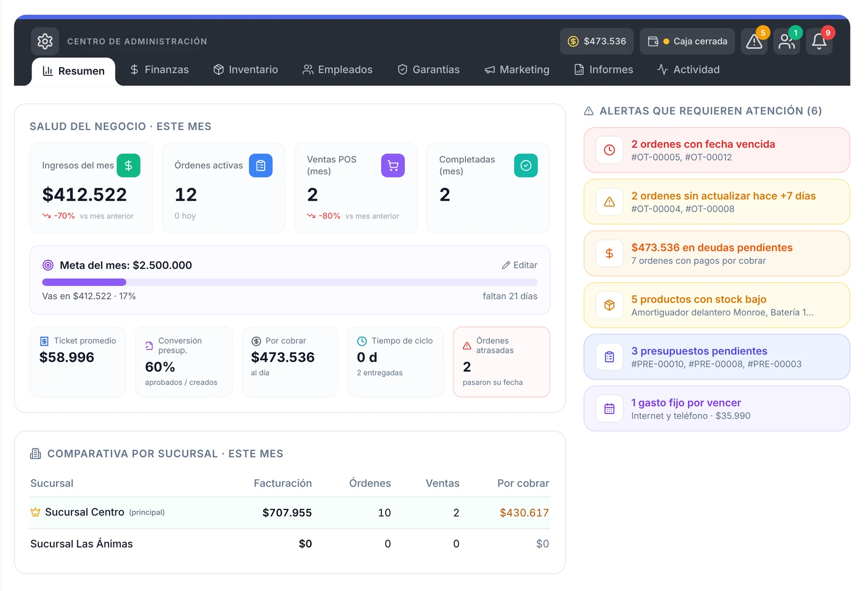Viewport: 868px width, 591px height.
Task: Click the settings gear icon in header
Action: (x=45, y=41)
